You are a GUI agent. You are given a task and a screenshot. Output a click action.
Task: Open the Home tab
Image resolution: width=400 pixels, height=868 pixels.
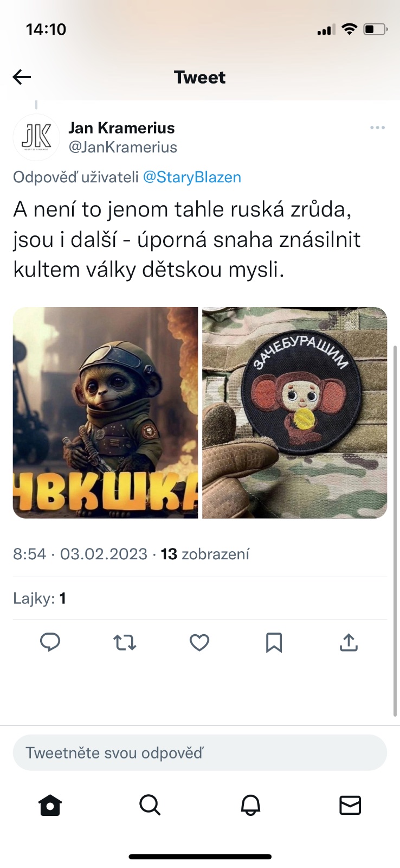(50, 805)
